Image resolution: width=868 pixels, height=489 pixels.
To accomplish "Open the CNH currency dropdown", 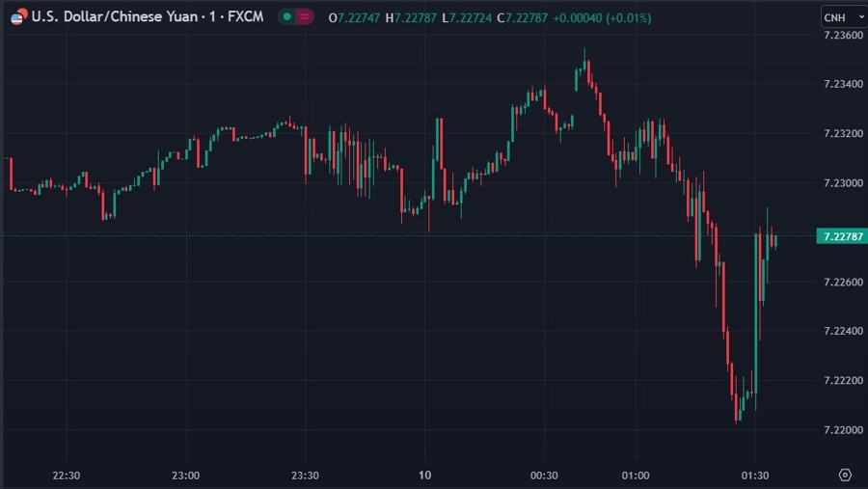I will click(x=844, y=17).
